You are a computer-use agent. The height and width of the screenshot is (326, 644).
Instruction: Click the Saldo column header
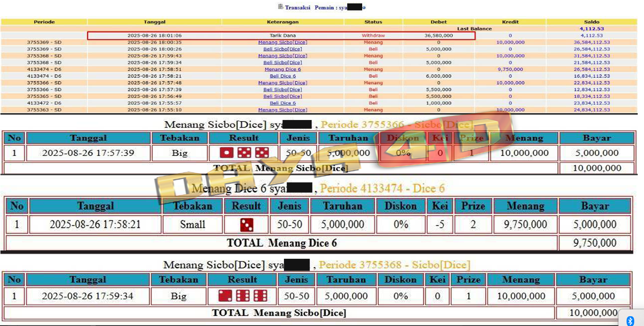point(592,22)
